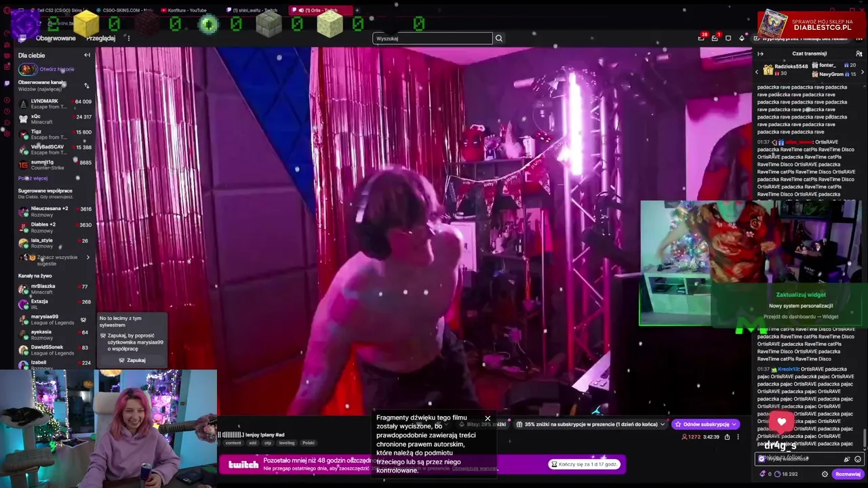This screenshot has height=488, width=868.
Task: Open lala_style suggested channel
Action: point(55,243)
